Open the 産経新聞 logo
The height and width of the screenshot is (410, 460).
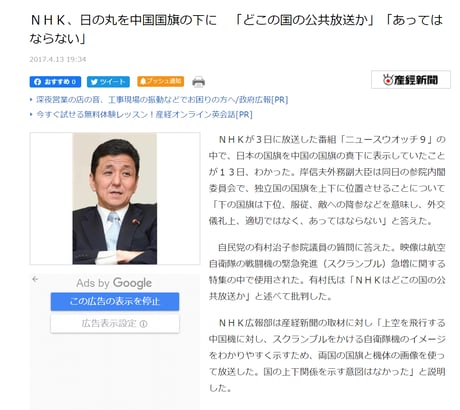(x=411, y=80)
